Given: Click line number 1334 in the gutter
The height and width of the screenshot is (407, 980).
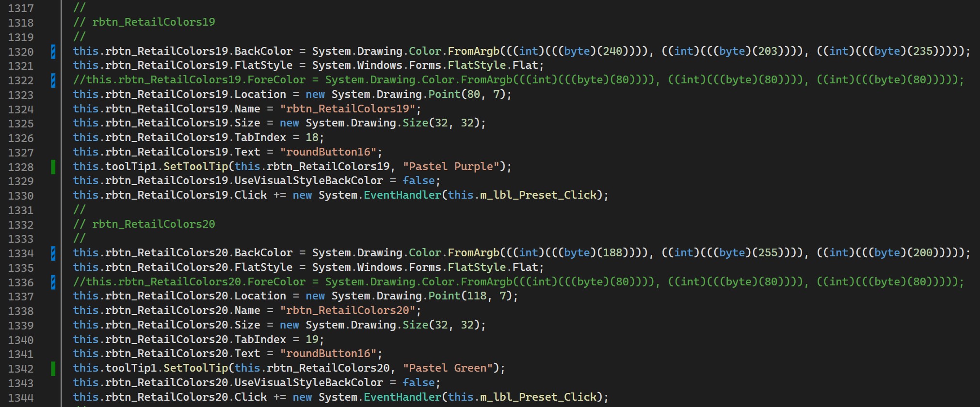Looking at the screenshot, I should click(x=21, y=253).
